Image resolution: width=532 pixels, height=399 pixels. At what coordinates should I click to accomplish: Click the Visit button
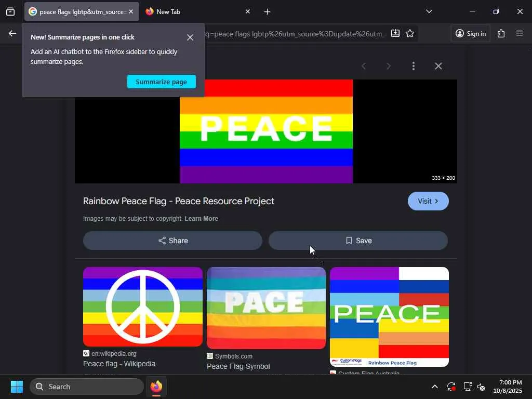428,201
